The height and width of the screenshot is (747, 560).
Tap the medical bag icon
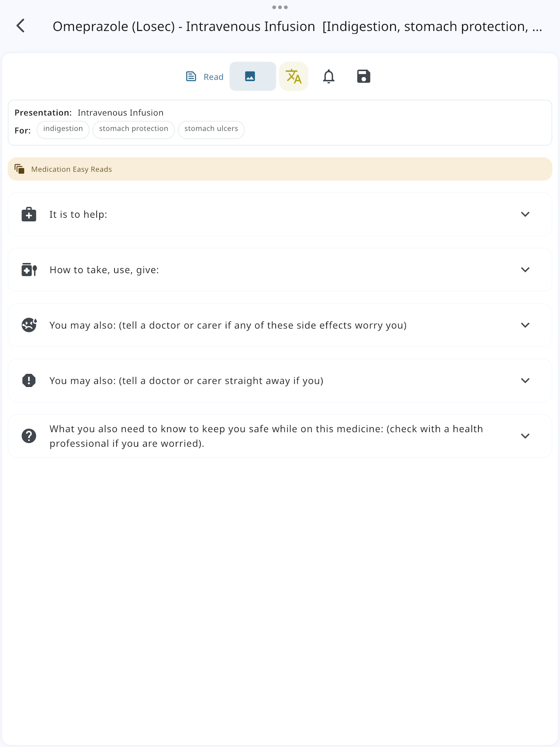tap(29, 214)
